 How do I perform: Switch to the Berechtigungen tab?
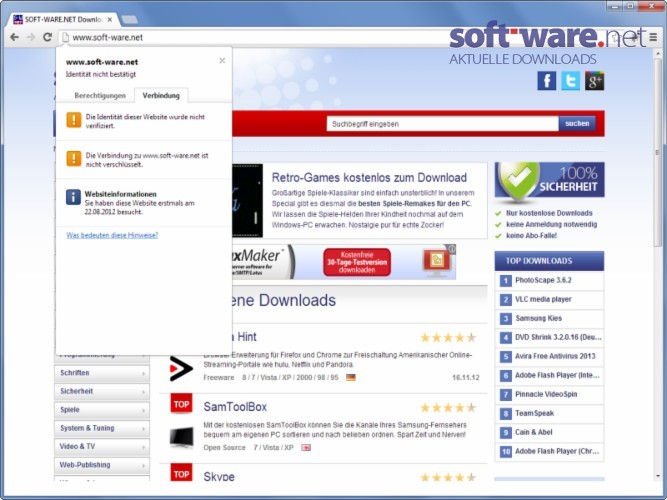click(x=100, y=95)
